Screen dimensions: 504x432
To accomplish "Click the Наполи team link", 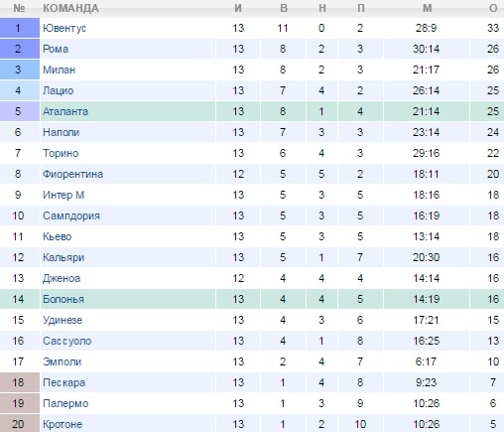I will (61, 132).
